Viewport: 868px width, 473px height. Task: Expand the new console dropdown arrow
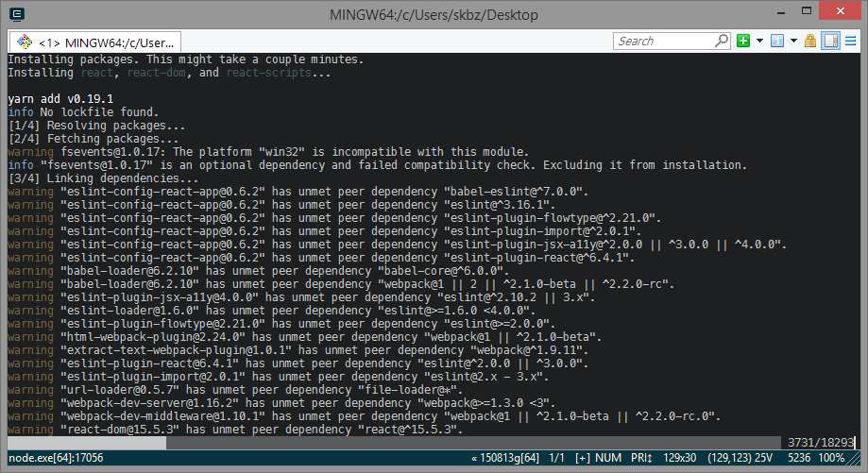[759, 41]
